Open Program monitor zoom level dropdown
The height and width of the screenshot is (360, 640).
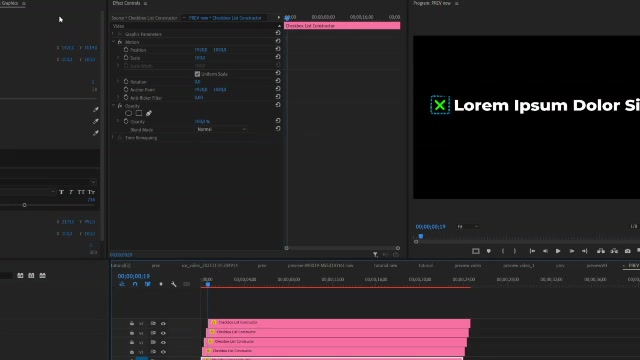pyautogui.click(x=467, y=226)
